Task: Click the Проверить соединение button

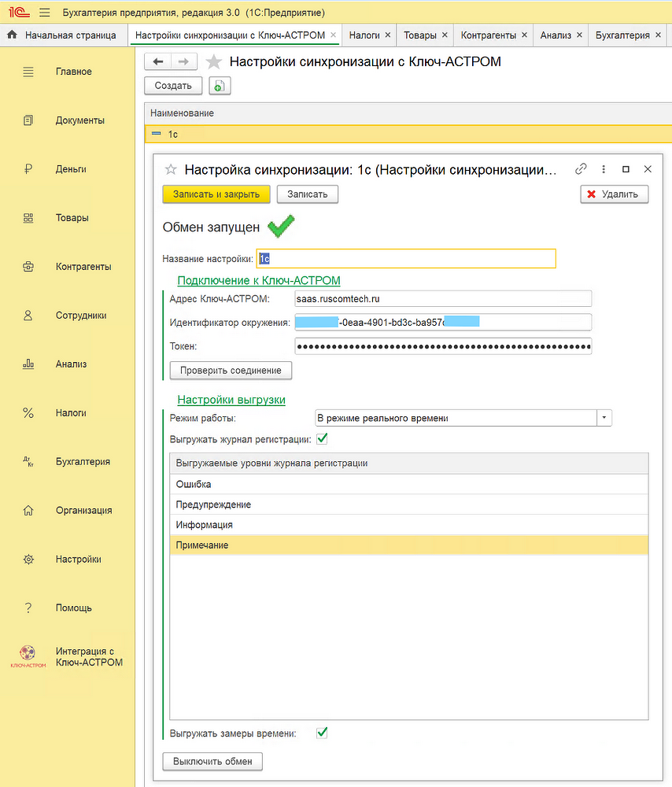Action: click(x=231, y=371)
